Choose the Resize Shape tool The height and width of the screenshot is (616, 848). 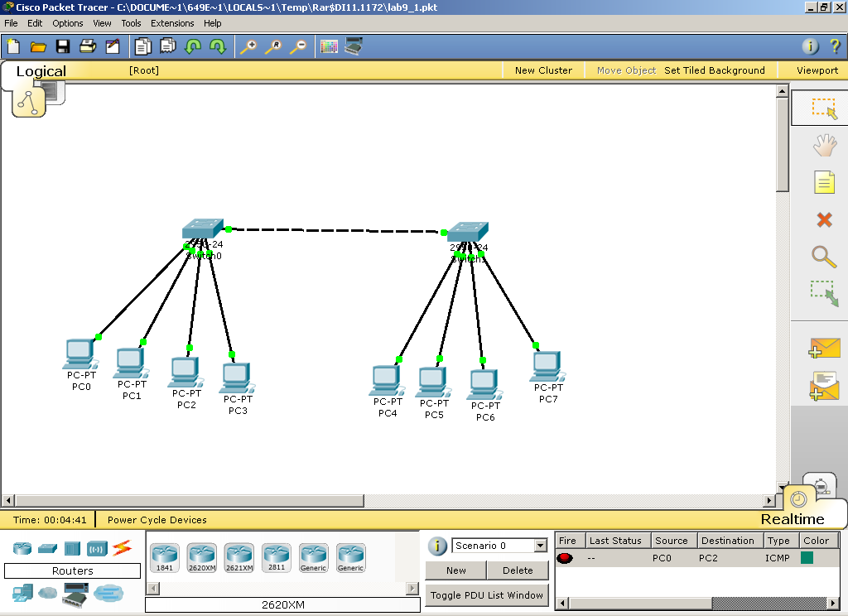(x=824, y=293)
